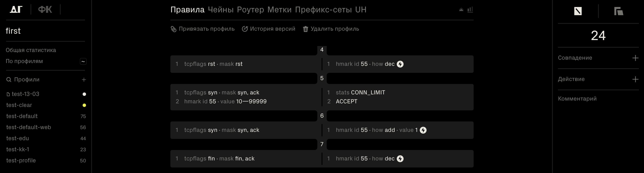Screen dimensions: 644x173
Task: Click the statistics bar chart icon
Action: pos(470,10)
